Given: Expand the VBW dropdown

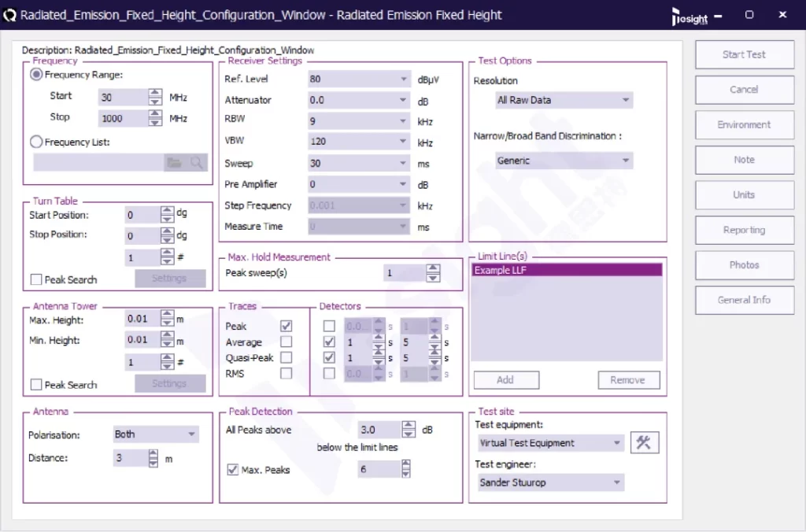Looking at the screenshot, I should (x=359, y=142).
